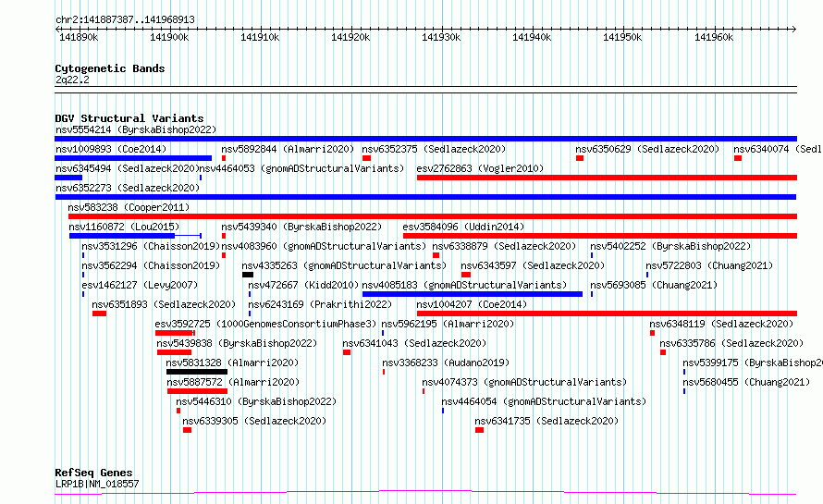Click the RefSeq Genes track title
The image size is (823, 504).
pyautogui.click(x=94, y=473)
